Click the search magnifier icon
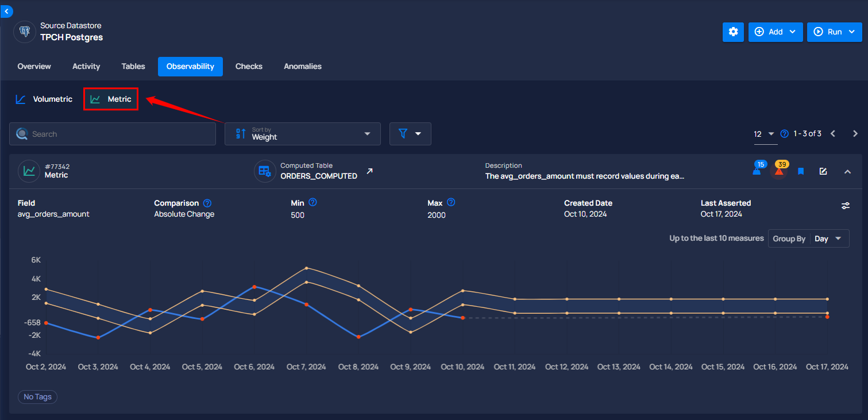This screenshot has height=420, width=868. pos(22,134)
